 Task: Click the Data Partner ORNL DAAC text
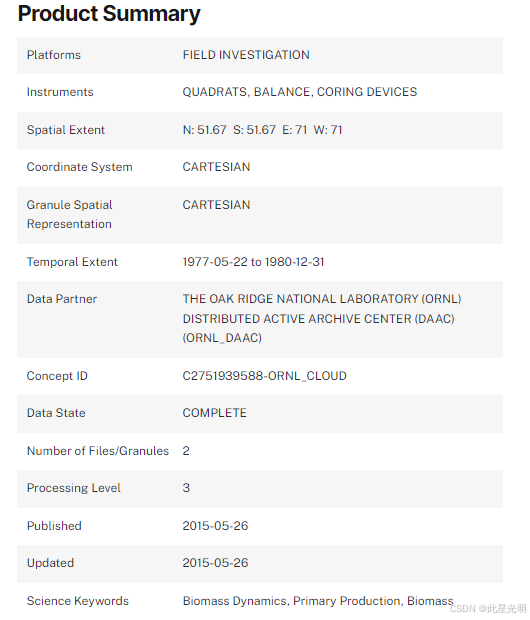[322, 318]
